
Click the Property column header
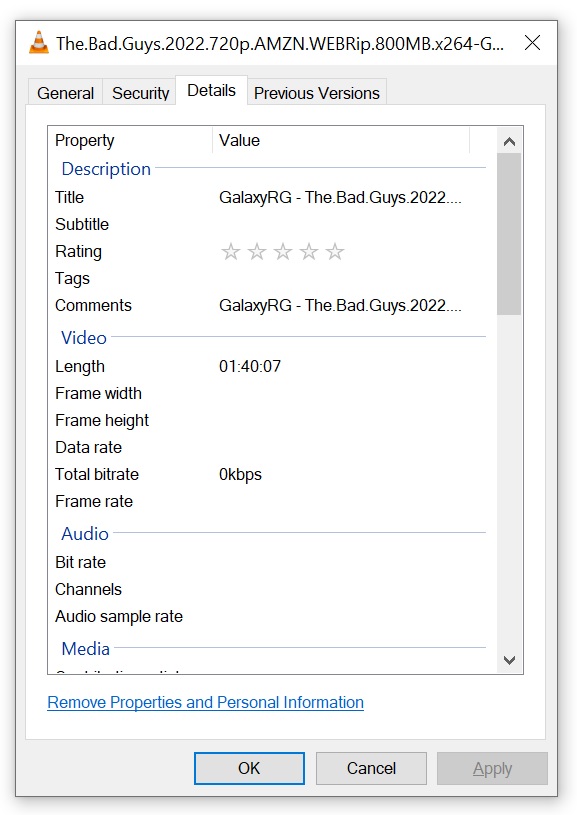130,140
